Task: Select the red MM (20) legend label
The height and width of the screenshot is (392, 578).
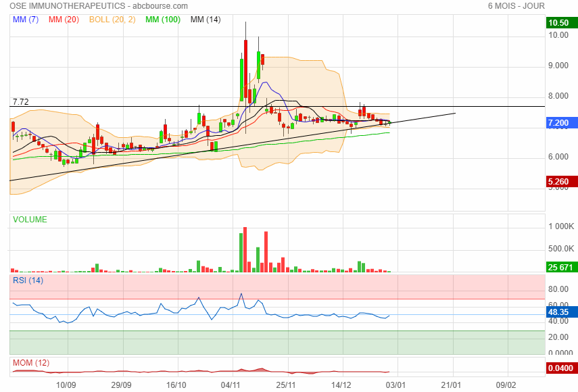Action: point(64,20)
